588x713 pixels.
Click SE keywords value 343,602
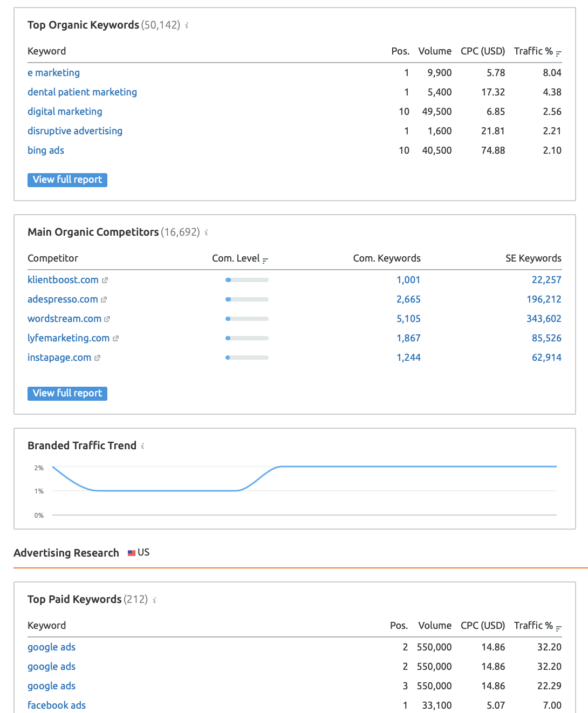(544, 319)
